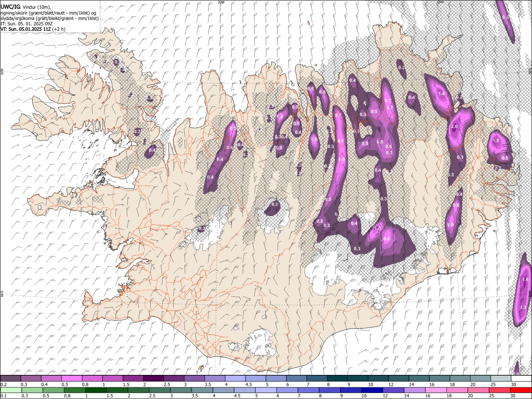Select the red rain swatch between 25 and 30
Screen dimensions: 532x399
pyautogui.click(x=500, y=390)
